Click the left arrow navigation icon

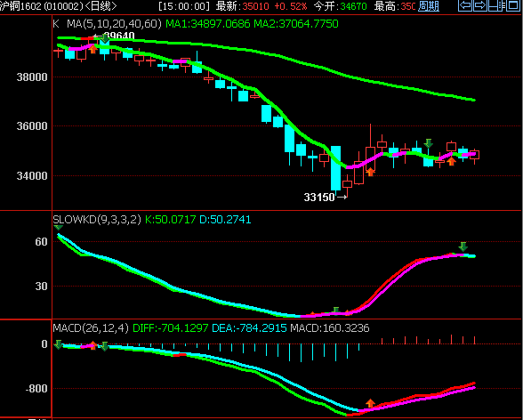tap(465, 5)
